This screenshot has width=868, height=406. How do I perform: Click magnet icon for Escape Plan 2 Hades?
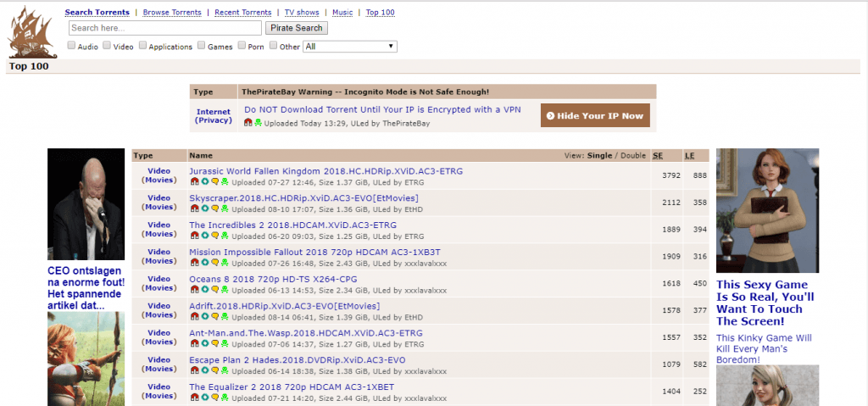tap(194, 370)
